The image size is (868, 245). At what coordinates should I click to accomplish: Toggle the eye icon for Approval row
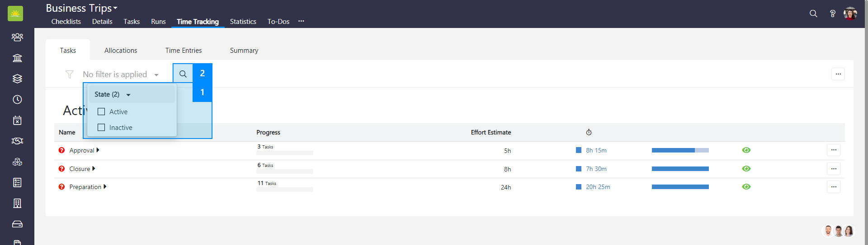pyautogui.click(x=746, y=150)
